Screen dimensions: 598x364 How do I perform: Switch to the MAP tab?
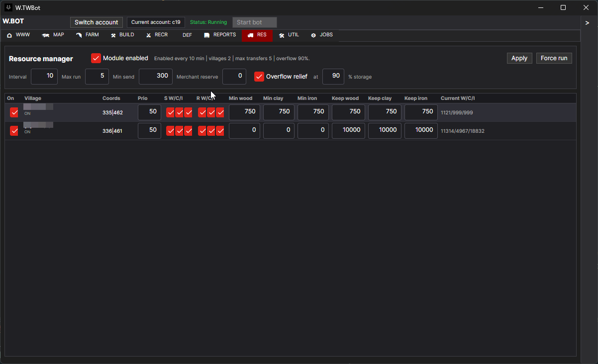coord(53,35)
